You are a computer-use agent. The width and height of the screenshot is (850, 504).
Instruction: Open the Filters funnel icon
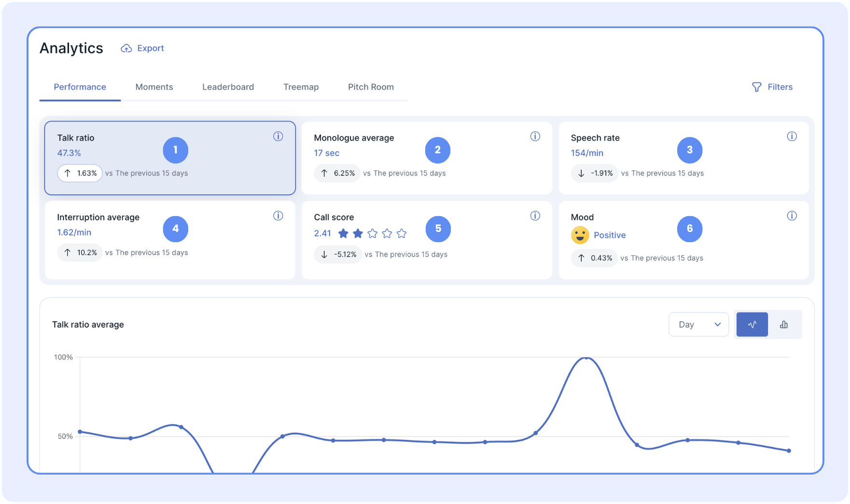(756, 87)
